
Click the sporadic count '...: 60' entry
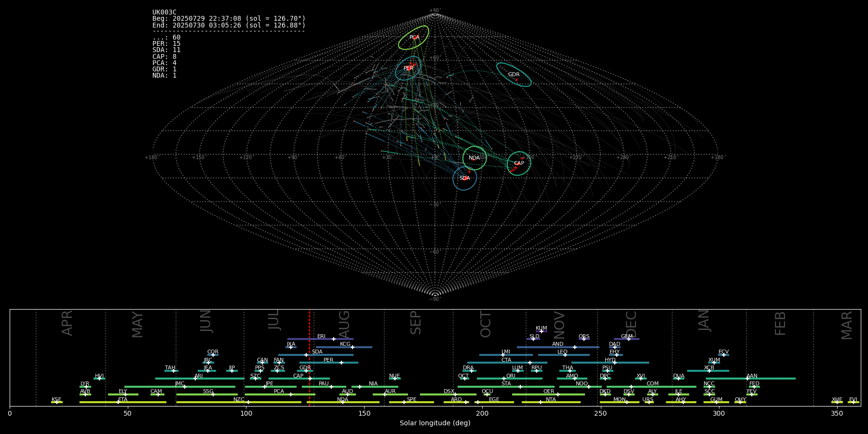click(x=166, y=38)
